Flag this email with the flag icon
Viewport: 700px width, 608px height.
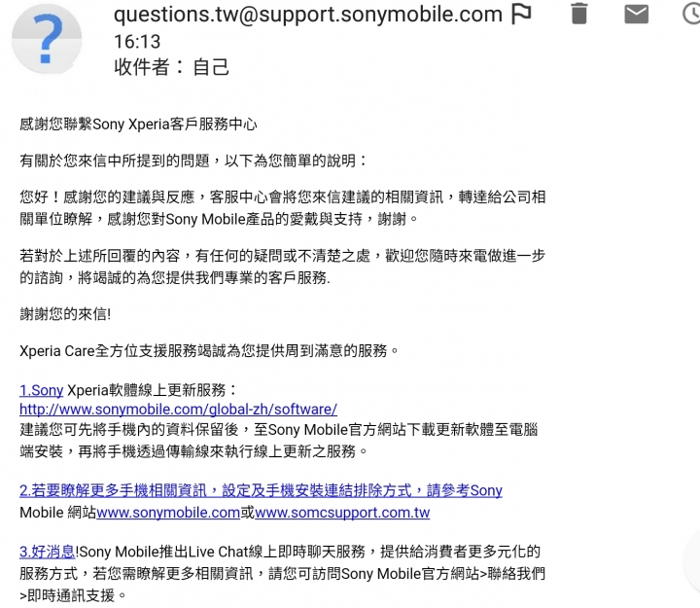(x=521, y=14)
